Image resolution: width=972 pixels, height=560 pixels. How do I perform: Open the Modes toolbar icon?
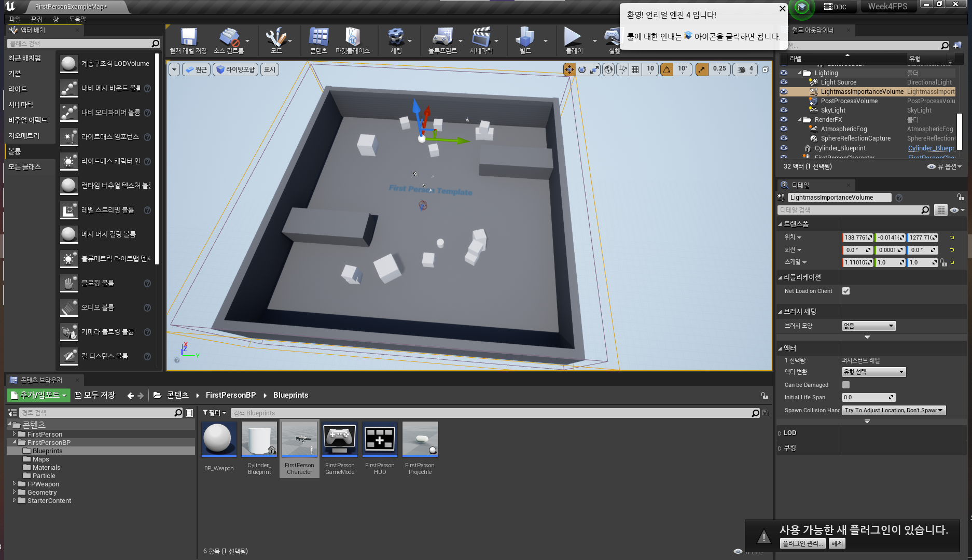[276, 40]
